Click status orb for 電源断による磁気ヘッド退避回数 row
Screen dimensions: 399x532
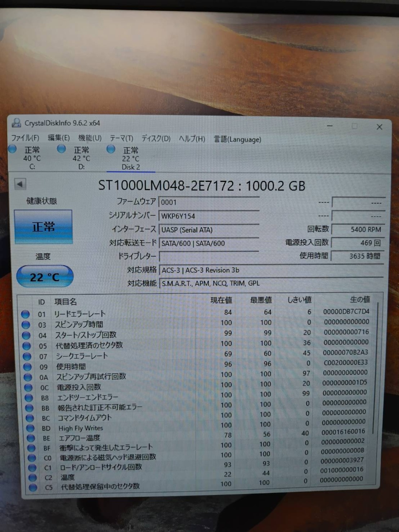pyautogui.click(x=31, y=458)
